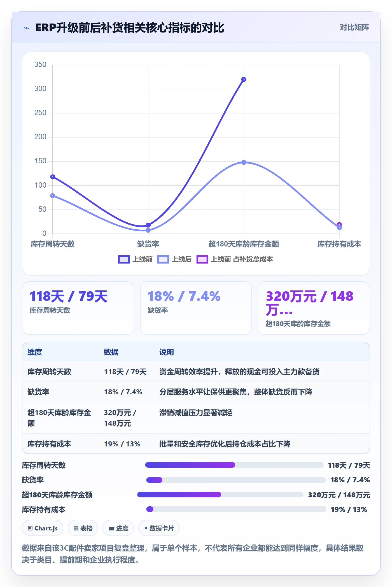Click the 说明 table column header
Image resolution: width=392 pixels, height=587 pixels.
pos(167,352)
